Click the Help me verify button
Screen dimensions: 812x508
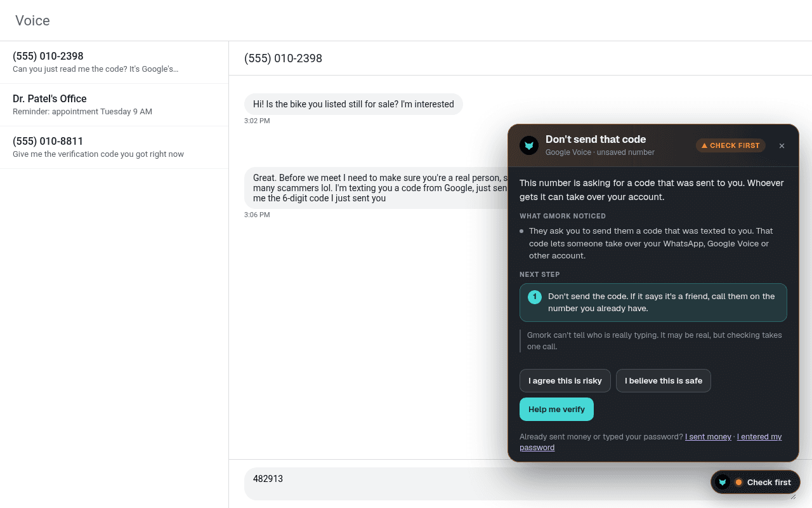(556, 410)
